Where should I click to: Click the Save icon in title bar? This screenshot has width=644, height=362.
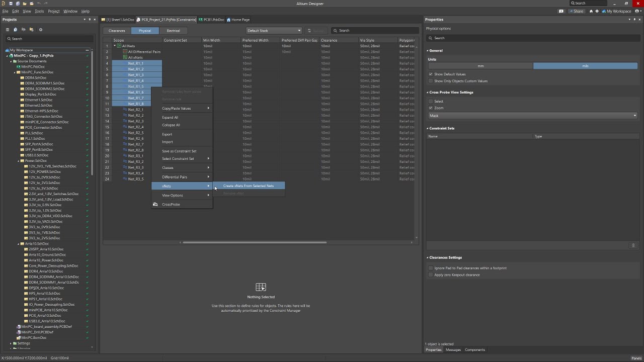click(x=11, y=4)
